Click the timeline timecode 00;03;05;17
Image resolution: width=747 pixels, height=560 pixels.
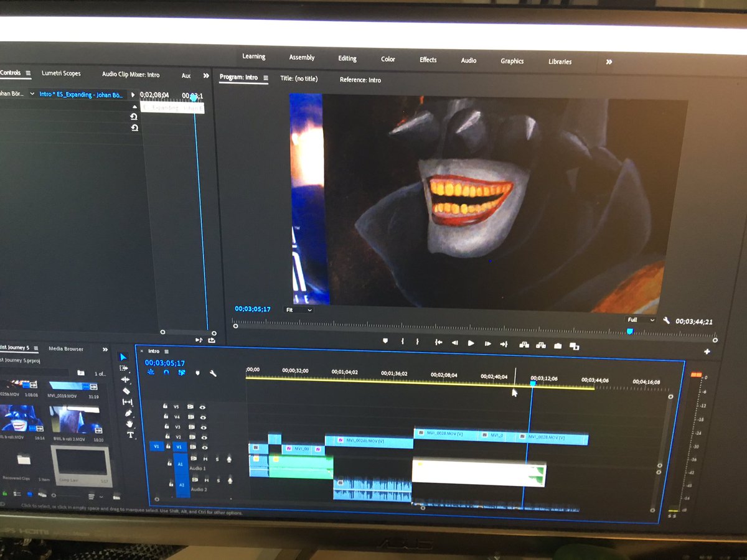coord(165,363)
